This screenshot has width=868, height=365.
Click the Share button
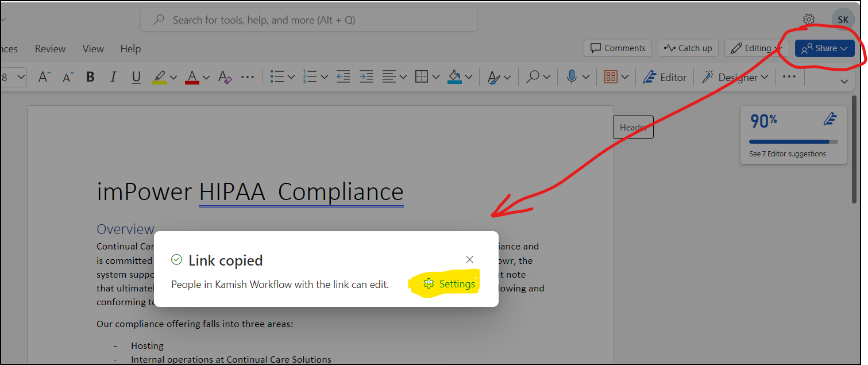(x=825, y=48)
